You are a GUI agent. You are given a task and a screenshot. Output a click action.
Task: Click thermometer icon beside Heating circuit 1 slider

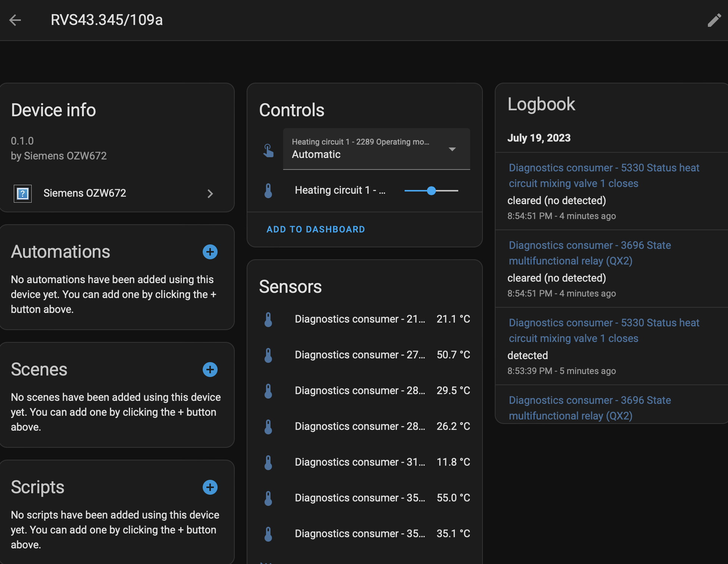coord(268,190)
